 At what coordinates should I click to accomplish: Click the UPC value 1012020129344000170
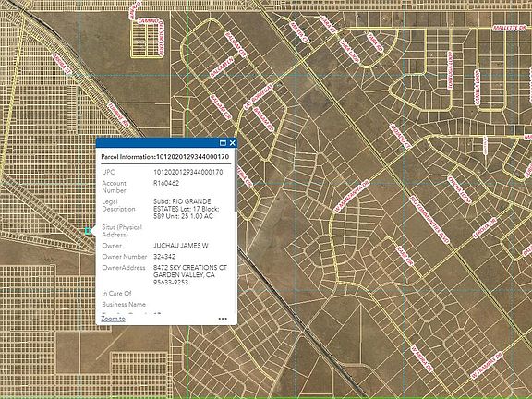pyautogui.click(x=188, y=172)
